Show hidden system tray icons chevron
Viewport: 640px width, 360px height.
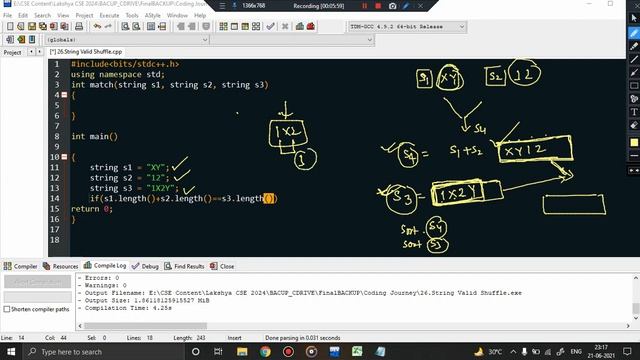[x=513, y=351]
